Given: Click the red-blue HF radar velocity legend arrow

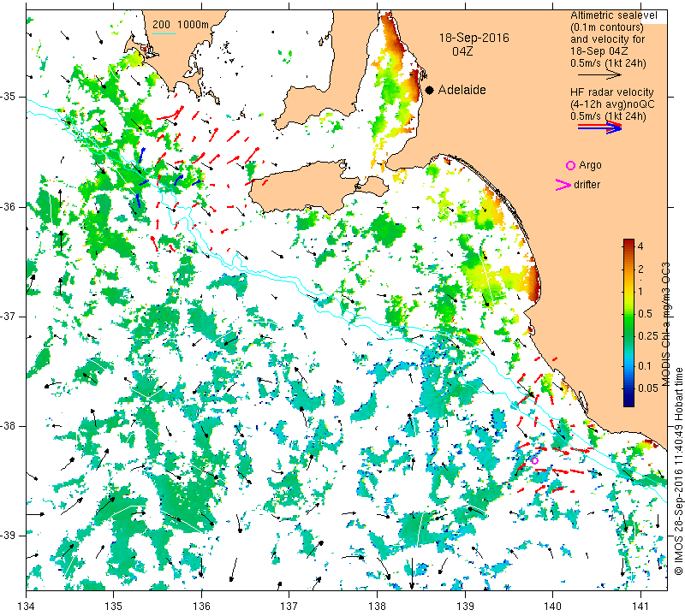Looking at the screenshot, I should tap(600, 127).
